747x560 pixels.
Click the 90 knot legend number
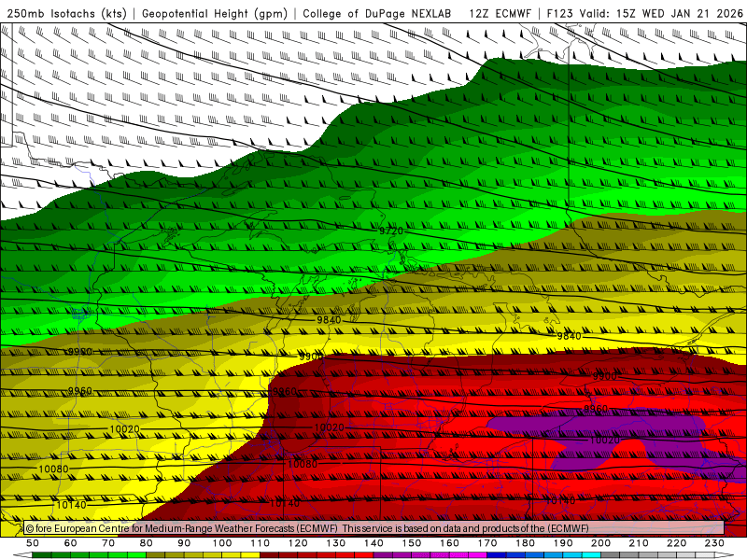(184, 543)
